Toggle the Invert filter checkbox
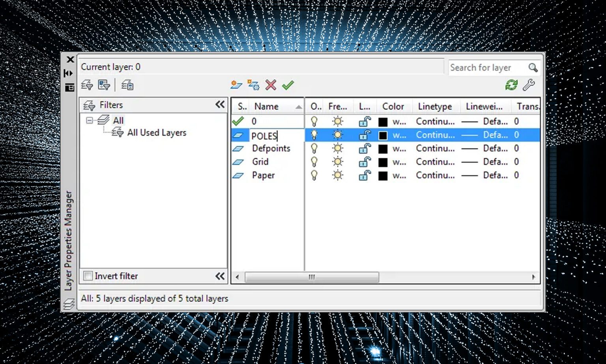Screen dimensions: 606x364 88,276
